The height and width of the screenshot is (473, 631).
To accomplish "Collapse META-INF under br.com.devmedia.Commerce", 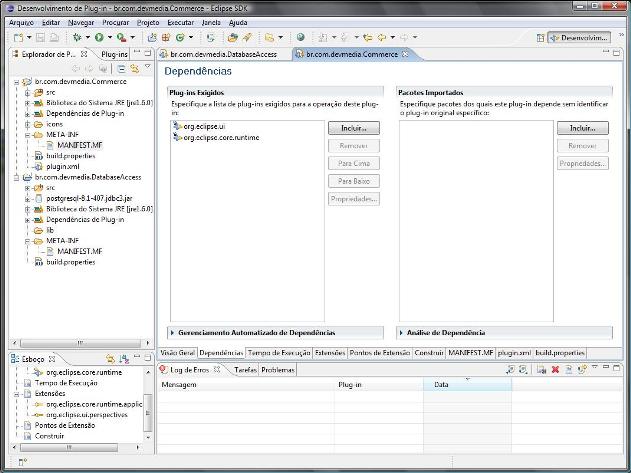I will click(x=27, y=135).
